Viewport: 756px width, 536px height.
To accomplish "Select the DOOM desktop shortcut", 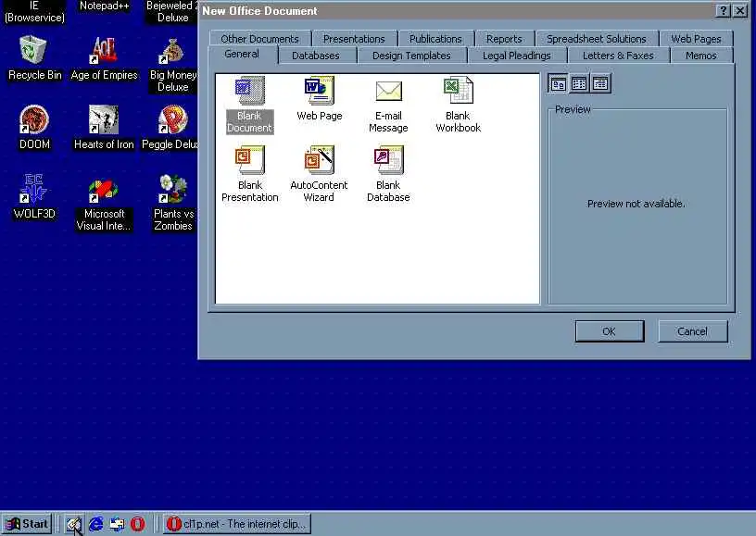I will pos(34,128).
